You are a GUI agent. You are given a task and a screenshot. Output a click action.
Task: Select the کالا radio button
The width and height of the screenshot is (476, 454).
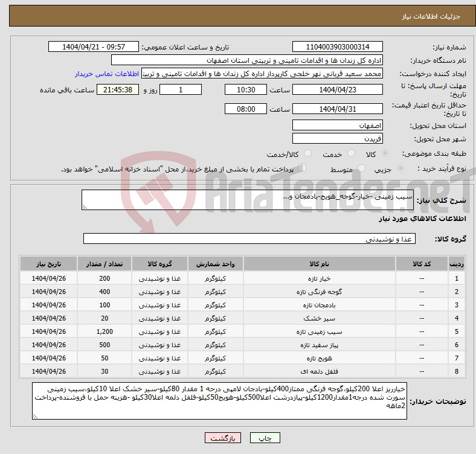click(385, 153)
